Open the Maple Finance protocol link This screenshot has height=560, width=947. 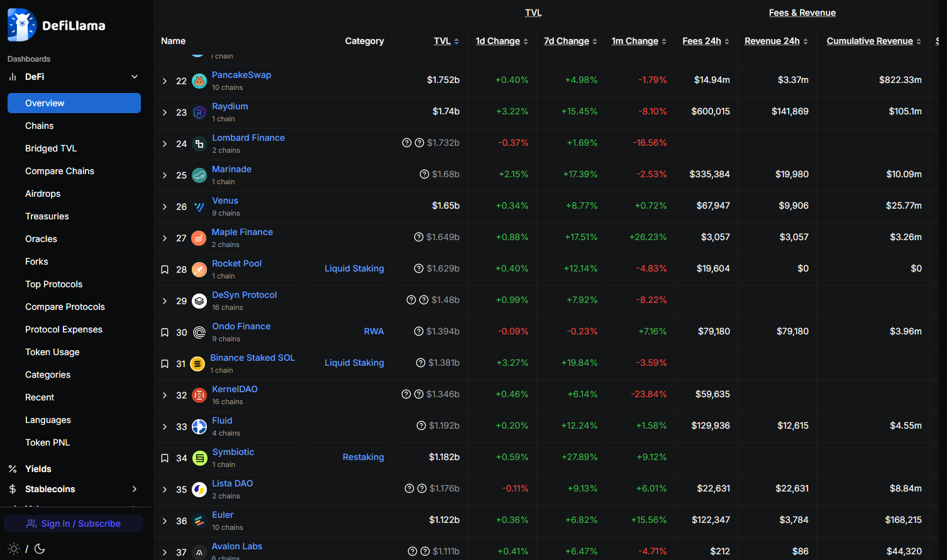(242, 232)
